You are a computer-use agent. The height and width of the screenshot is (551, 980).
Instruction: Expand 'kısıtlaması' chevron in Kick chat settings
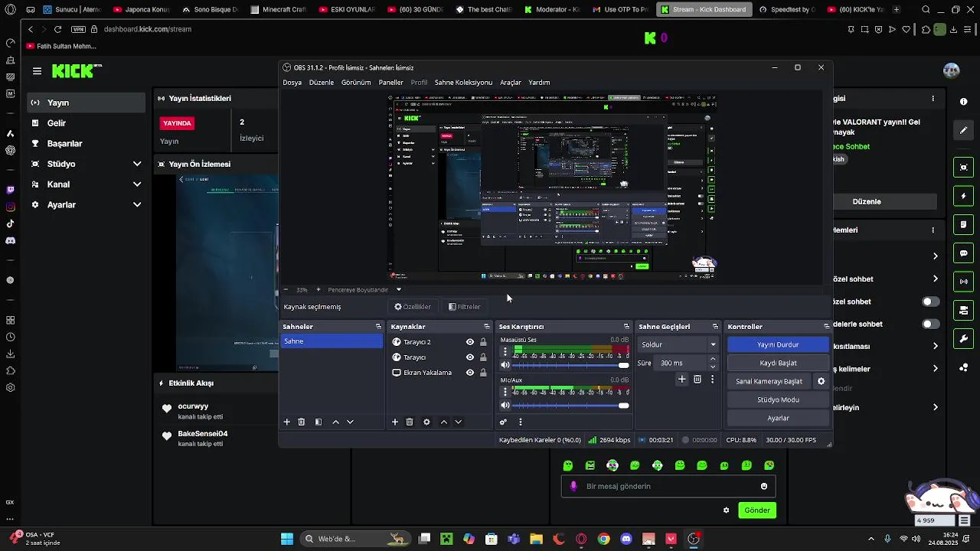pos(935,346)
